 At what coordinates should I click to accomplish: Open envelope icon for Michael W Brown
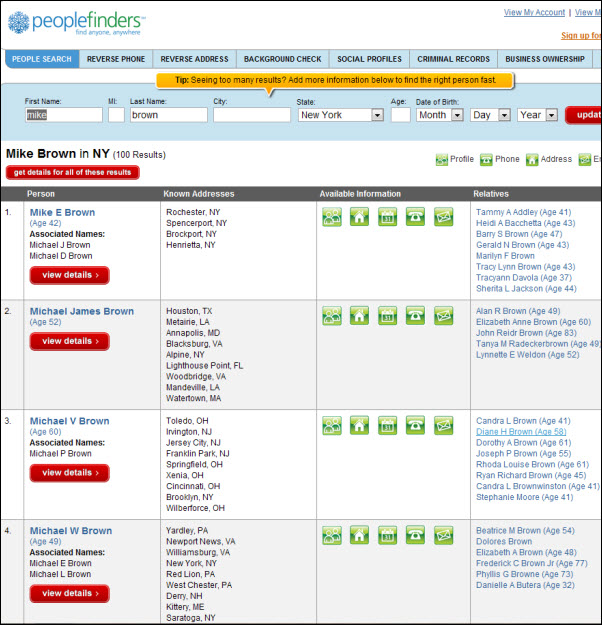coord(444,535)
